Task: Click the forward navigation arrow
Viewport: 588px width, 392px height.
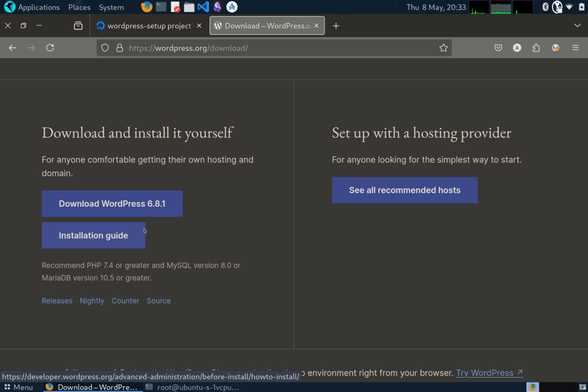Action: pos(31,48)
